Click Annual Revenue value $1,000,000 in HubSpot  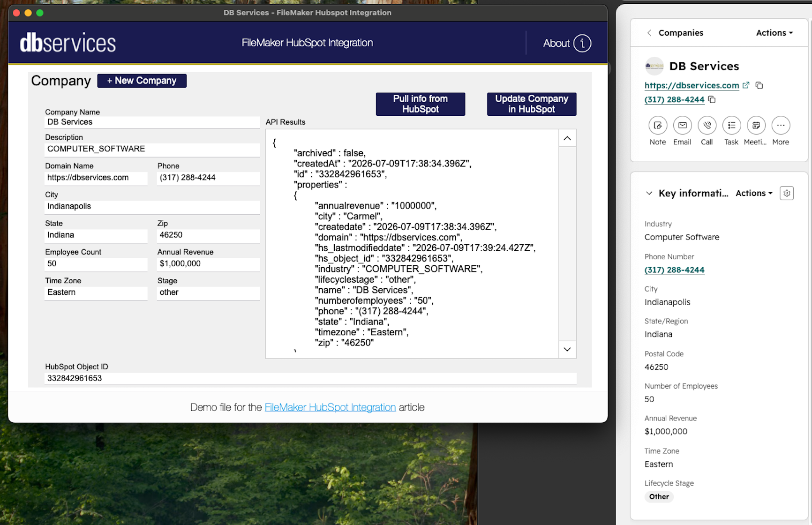pos(666,432)
